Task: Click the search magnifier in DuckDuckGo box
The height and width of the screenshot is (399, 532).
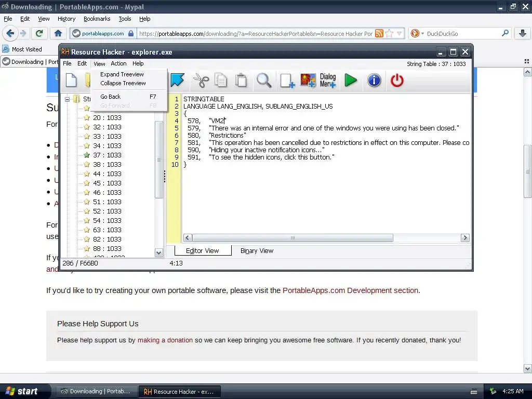Action: tap(505, 33)
